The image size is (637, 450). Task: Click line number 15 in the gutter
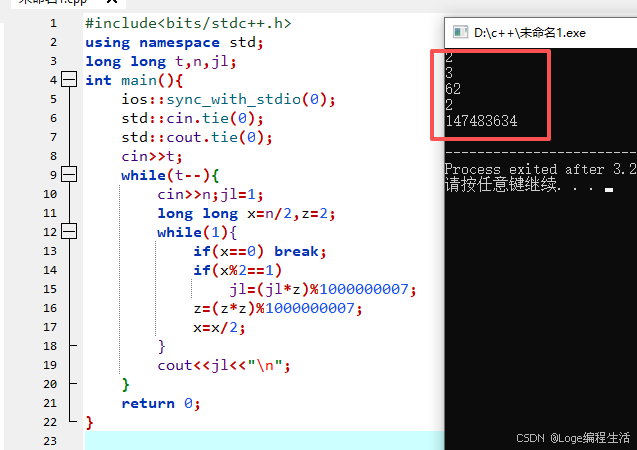[50, 289]
